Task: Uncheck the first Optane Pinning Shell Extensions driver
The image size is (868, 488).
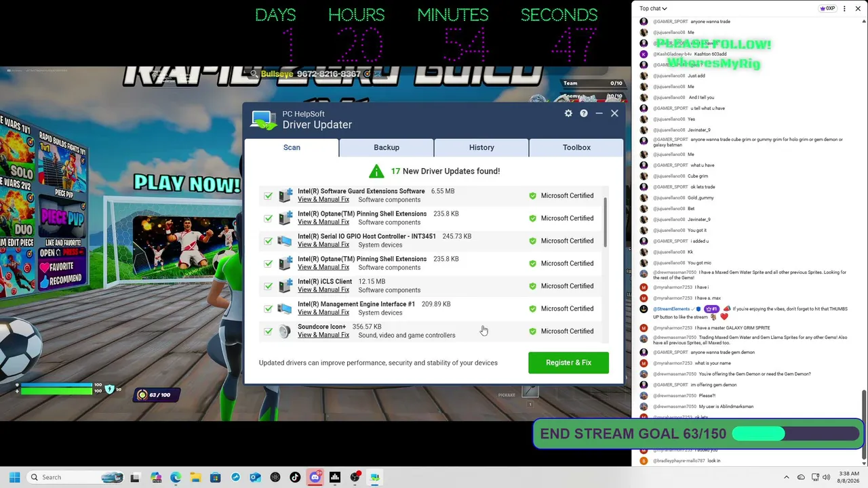Action: [x=269, y=218]
